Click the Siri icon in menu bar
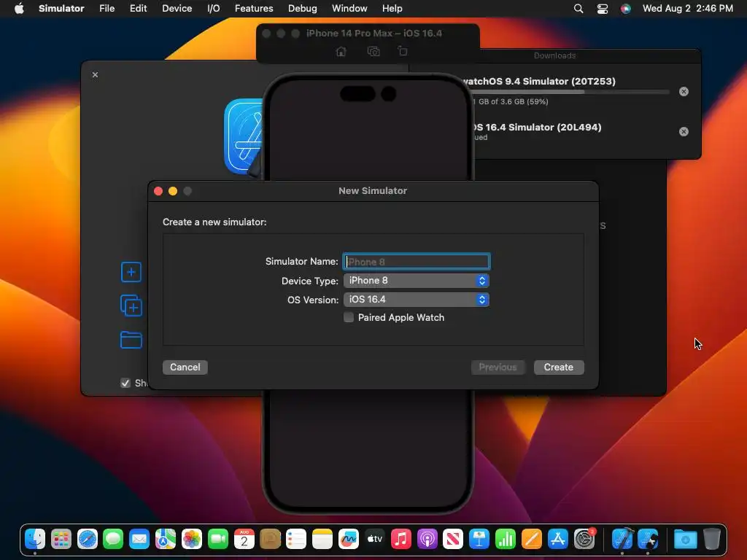 (x=625, y=9)
